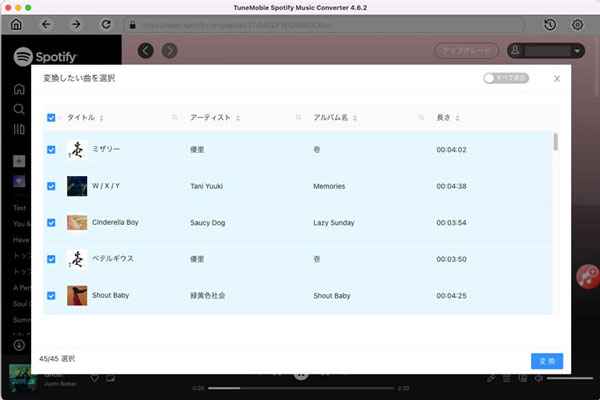Click the blue 変換 convert button
600x400 pixels.
[x=547, y=361]
